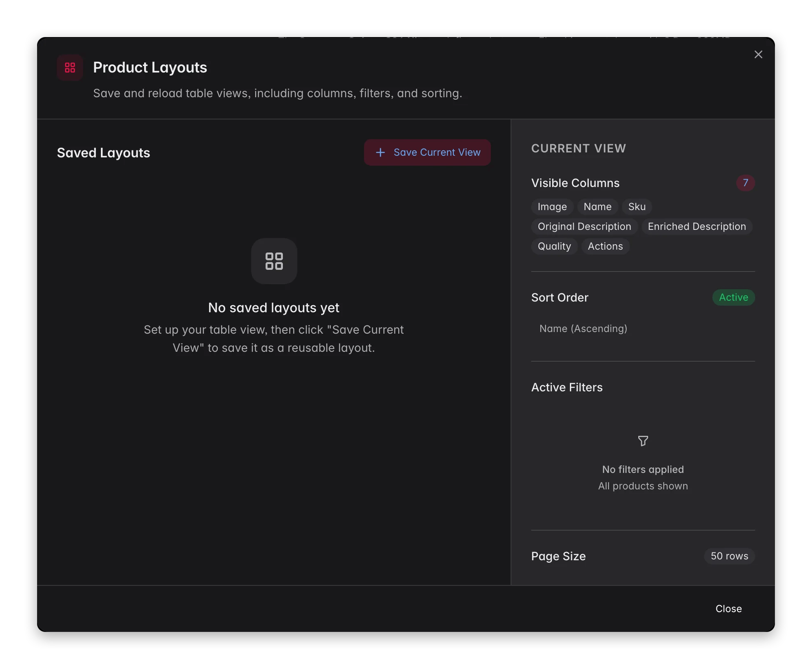
Task: Click the funnel filter icon under Active Filters
Action: pos(643,441)
